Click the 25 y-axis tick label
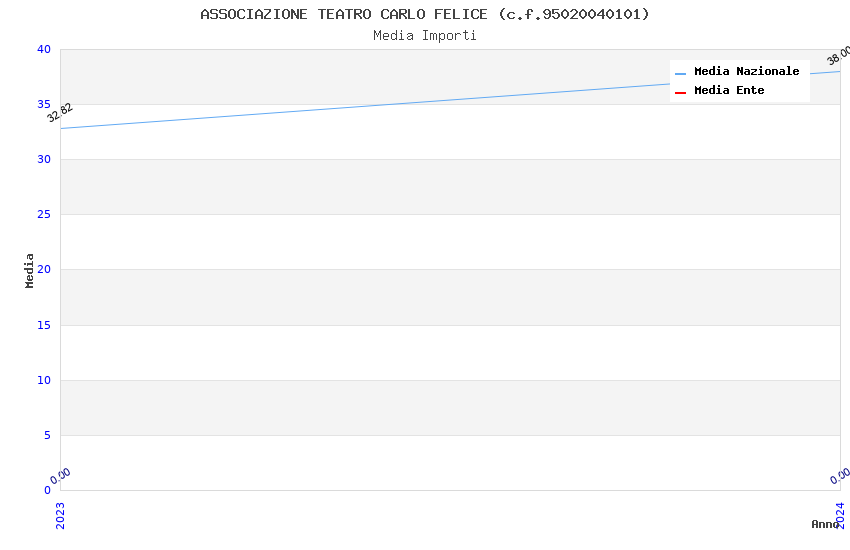This screenshot has height=550, width=850. pyautogui.click(x=44, y=215)
